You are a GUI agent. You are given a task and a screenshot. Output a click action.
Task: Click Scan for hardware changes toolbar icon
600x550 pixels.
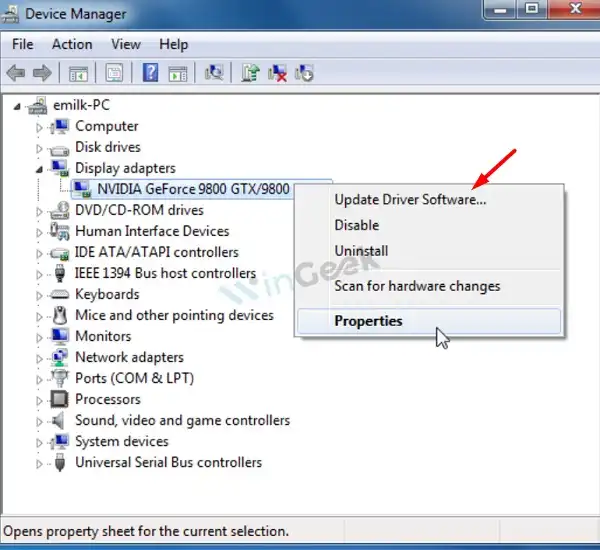[x=214, y=72]
